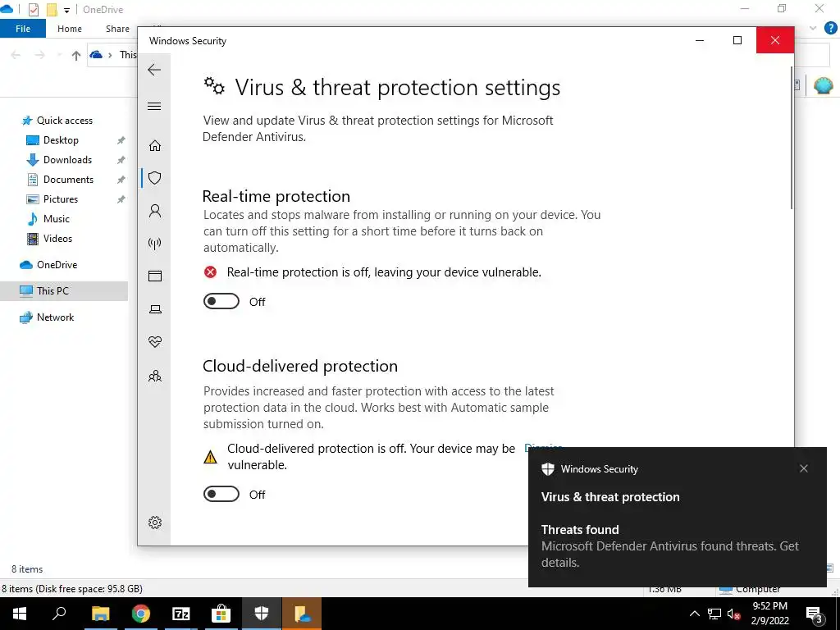Click New folder quick toolbar icon
The image size is (840, 630).
[x=52, y=10]
